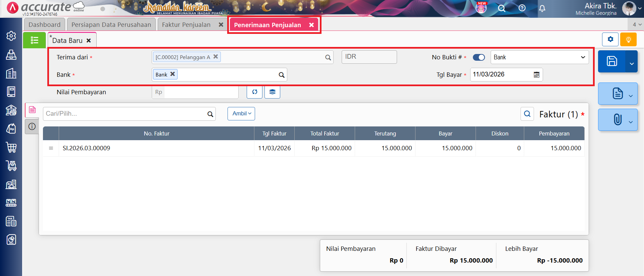Expand the save options arrow
Viewport: 644px width, 276px height.
[x=631, y=63]
